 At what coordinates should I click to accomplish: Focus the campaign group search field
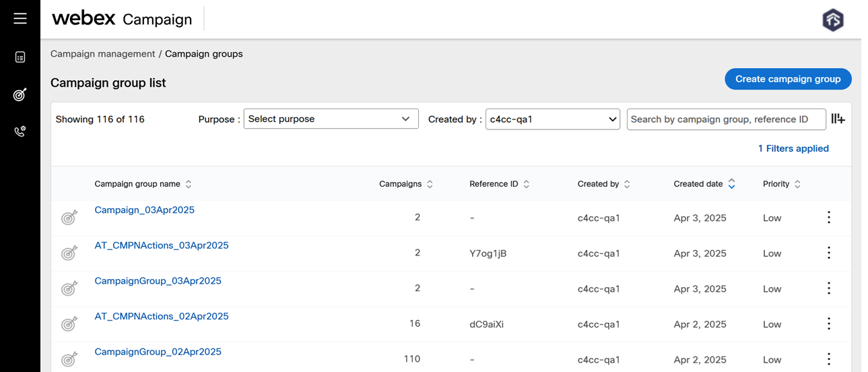coord(726,119)
